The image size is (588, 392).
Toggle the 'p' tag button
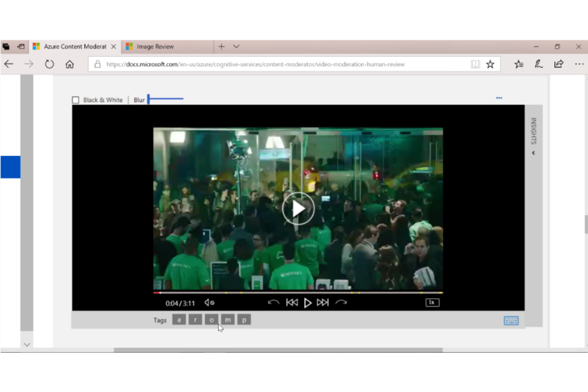pos(244,320)
